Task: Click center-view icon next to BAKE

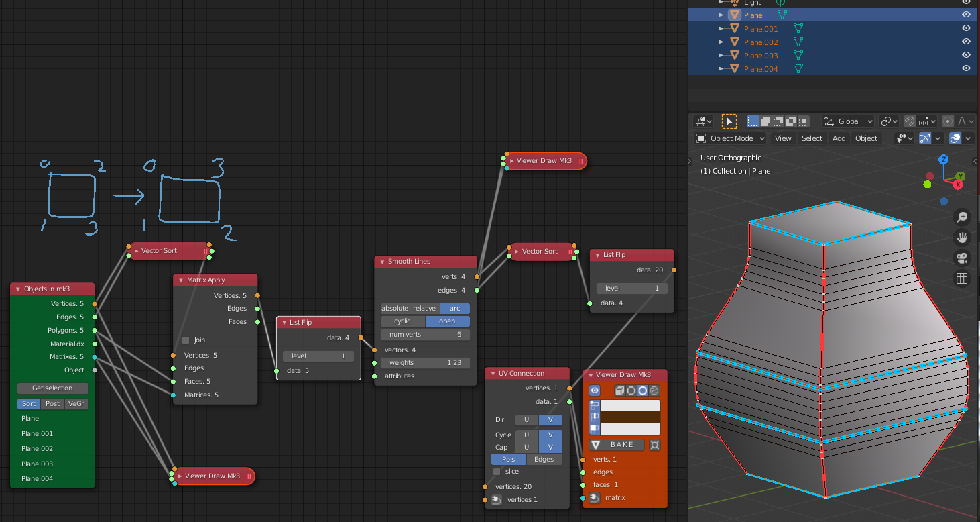Action: [655, 445]
